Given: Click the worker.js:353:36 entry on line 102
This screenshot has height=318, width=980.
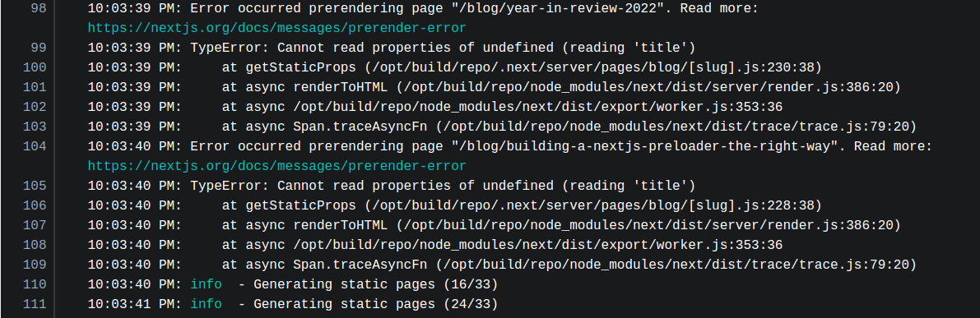Looking at the screenshot, I should pyautogui.click(x=502, y=108).
